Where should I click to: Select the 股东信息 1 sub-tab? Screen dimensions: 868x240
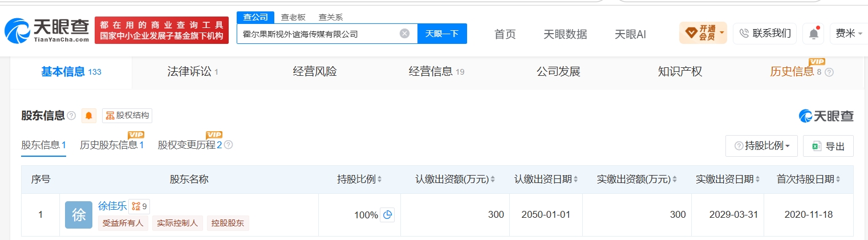[44, 145]
